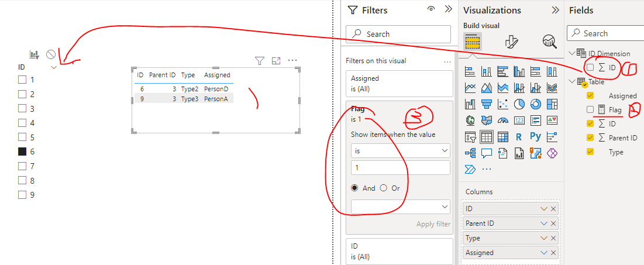This screenshot has width=644, height=265.
Task: Select the Power Apps visual
Action: (552, 153)
